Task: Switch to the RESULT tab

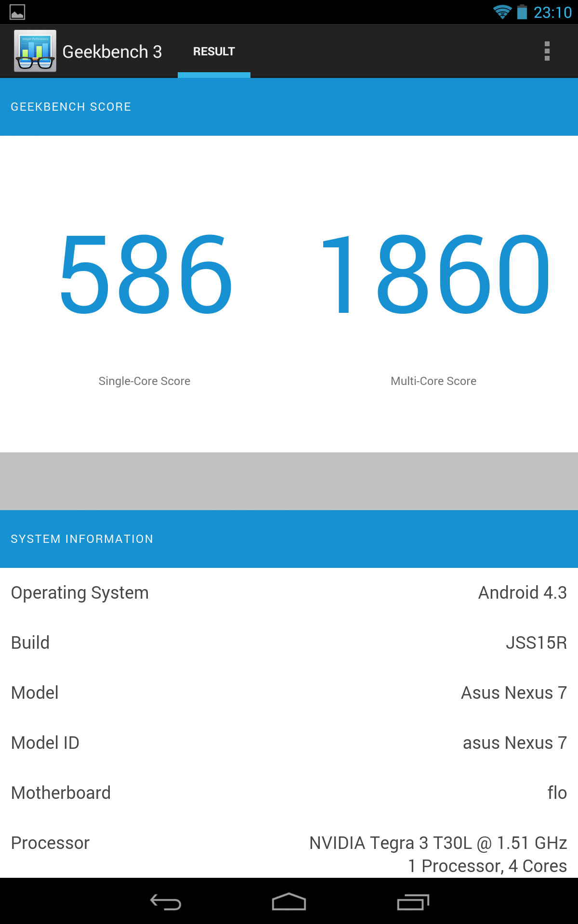Action: (214, 51)
